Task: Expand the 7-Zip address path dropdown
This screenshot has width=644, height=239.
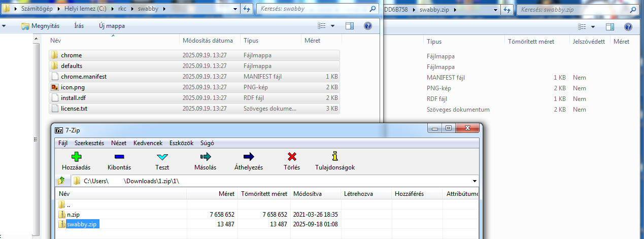Action: click(x=474, y=181)
